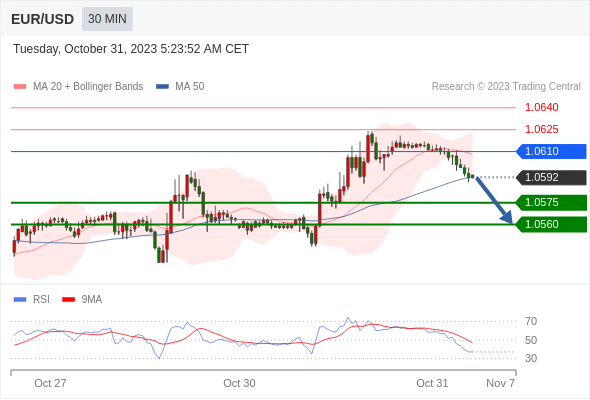Click the MA 50 legend label

[x=190, y=87]
